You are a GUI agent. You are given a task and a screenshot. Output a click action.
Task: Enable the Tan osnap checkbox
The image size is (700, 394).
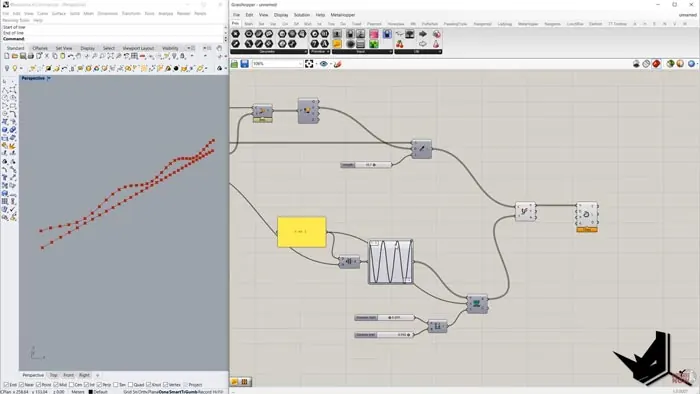coord(116,385)
